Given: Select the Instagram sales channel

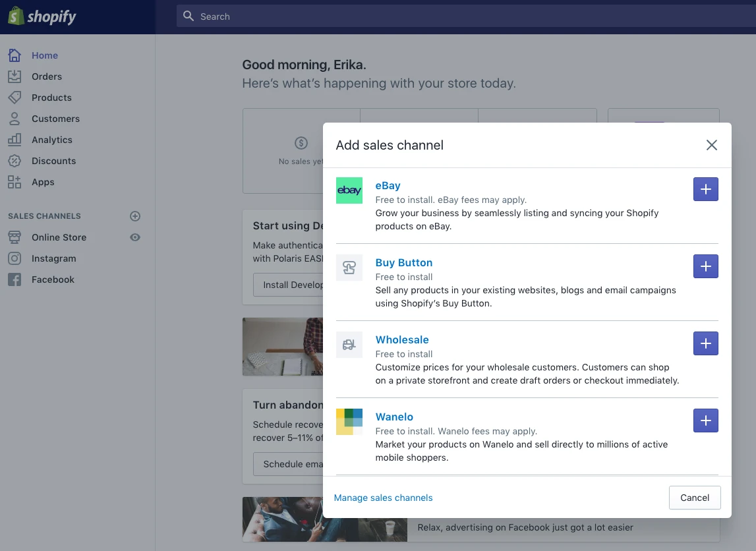Looking at the screenshot, I should pos(53,258).
